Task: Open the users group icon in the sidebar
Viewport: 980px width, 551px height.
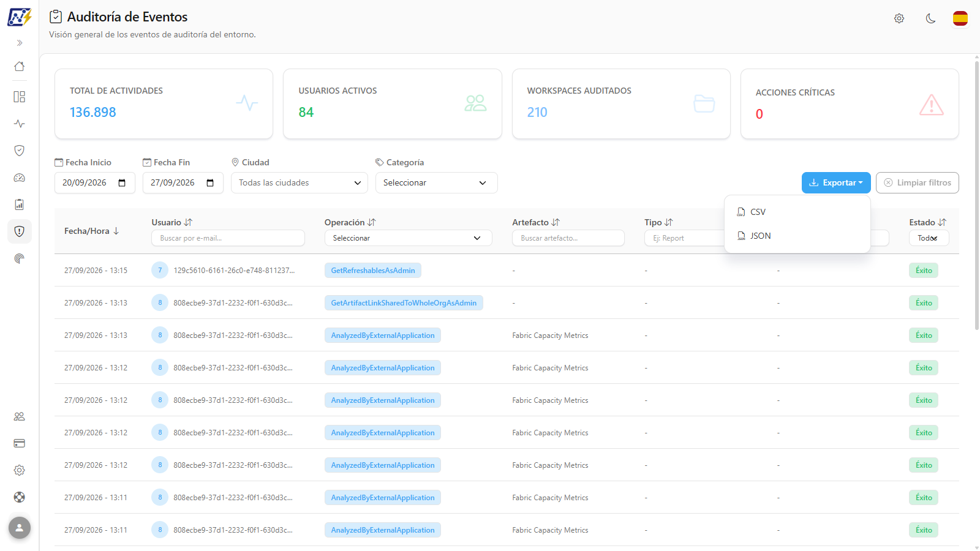Action: (20, 416)
